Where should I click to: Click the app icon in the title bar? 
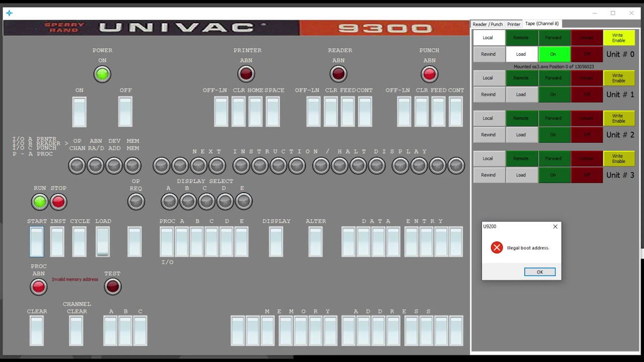(x=9, y=13)
